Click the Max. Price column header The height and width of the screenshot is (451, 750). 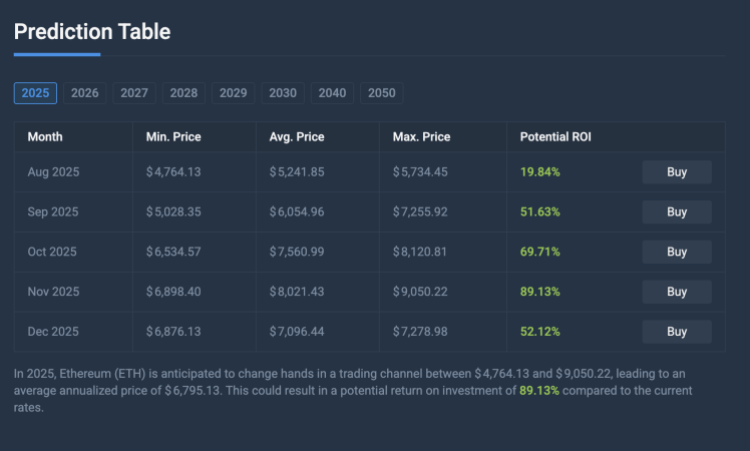pos(422,137)
